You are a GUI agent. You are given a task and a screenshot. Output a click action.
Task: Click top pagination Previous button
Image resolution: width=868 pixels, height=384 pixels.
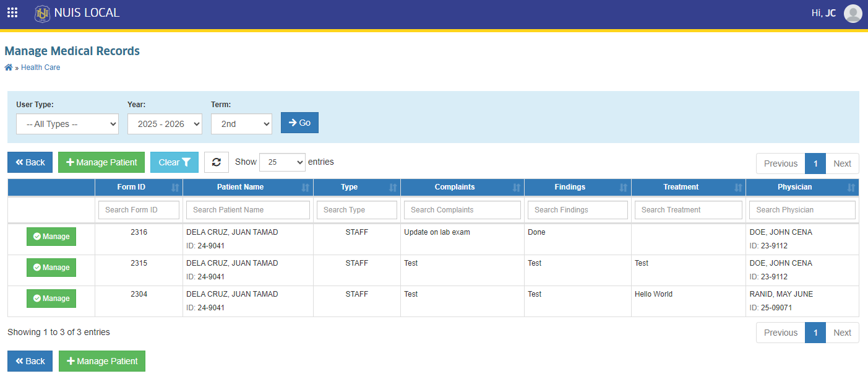pyautogui.click(x=781, y=164)
